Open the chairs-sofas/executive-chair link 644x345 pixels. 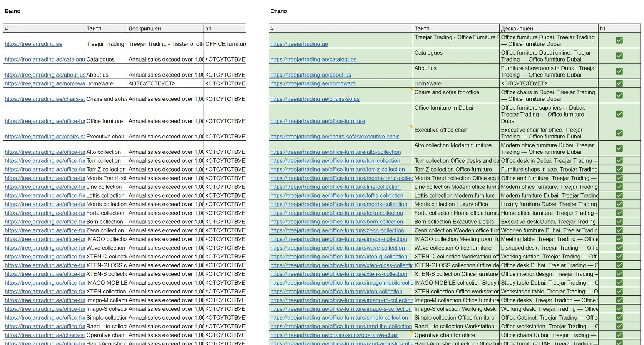pyautogui.click(x=335, y=137)
